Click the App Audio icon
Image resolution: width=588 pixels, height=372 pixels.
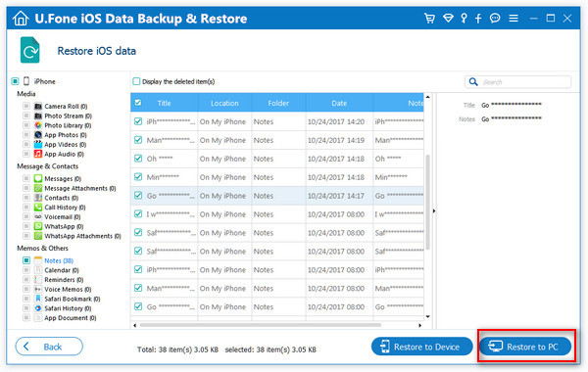point(38,154)
